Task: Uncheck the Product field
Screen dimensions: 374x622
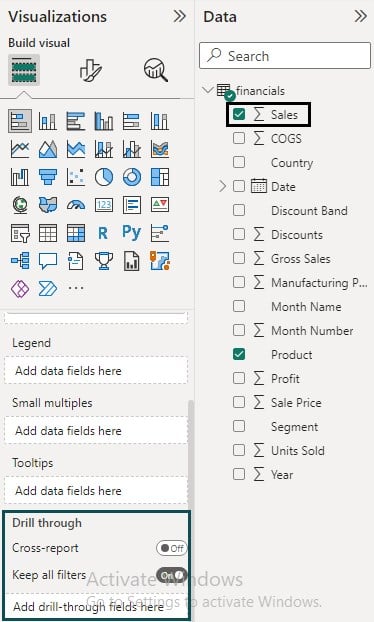Action: click(239, 354)
